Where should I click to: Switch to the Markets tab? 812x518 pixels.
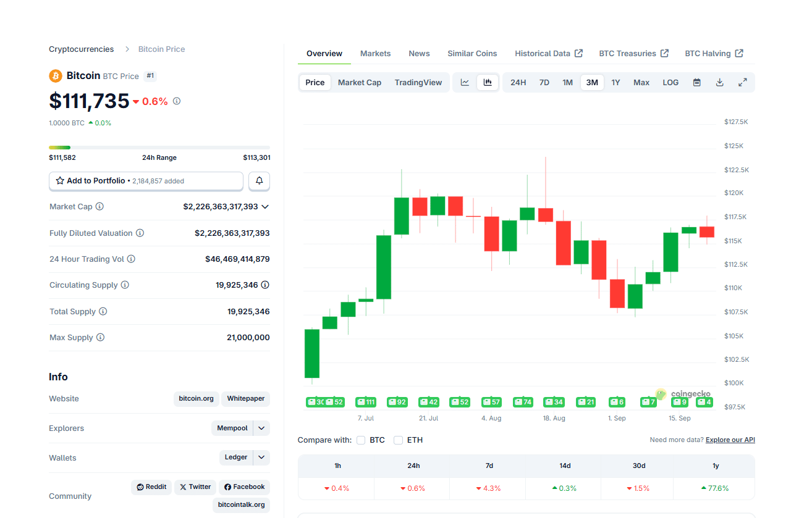375,53
